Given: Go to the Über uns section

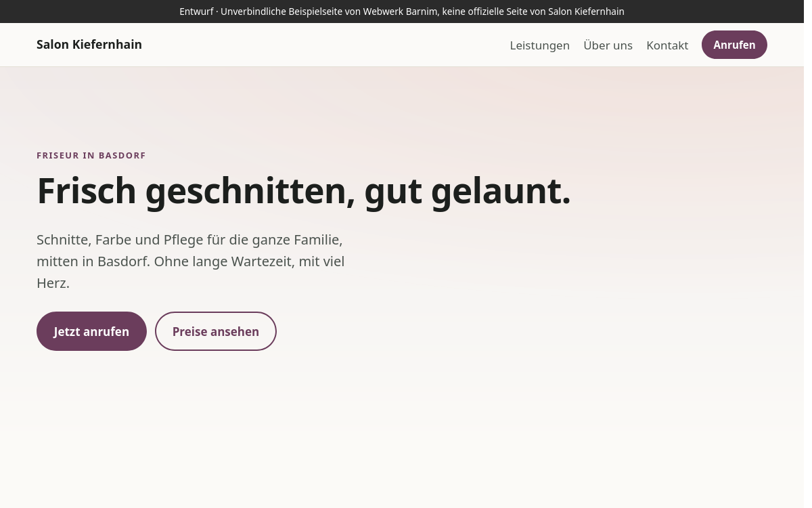Looking at the screenshot, I should tap(608, 45).
